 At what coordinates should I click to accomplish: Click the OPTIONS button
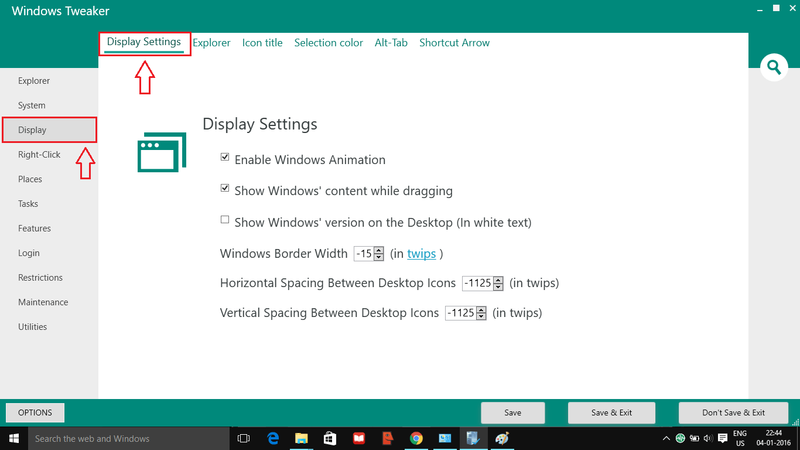[35, 412]
